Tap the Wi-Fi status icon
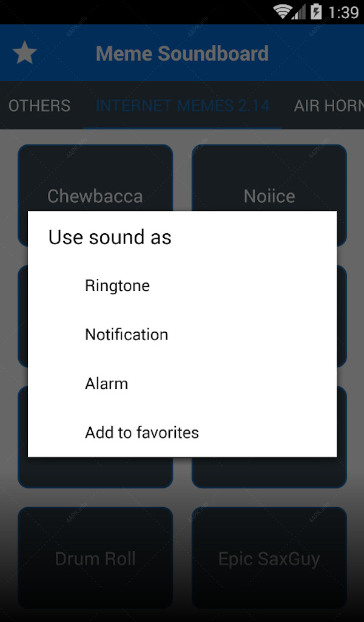Viewport: 364px width, 622px height. click(283, 12)
